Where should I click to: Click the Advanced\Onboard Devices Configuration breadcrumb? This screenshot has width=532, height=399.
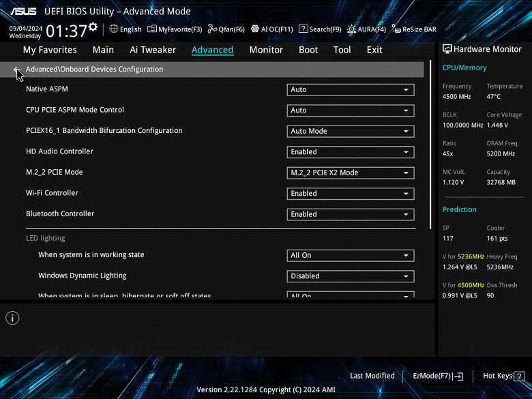click(x=94, y=69)
